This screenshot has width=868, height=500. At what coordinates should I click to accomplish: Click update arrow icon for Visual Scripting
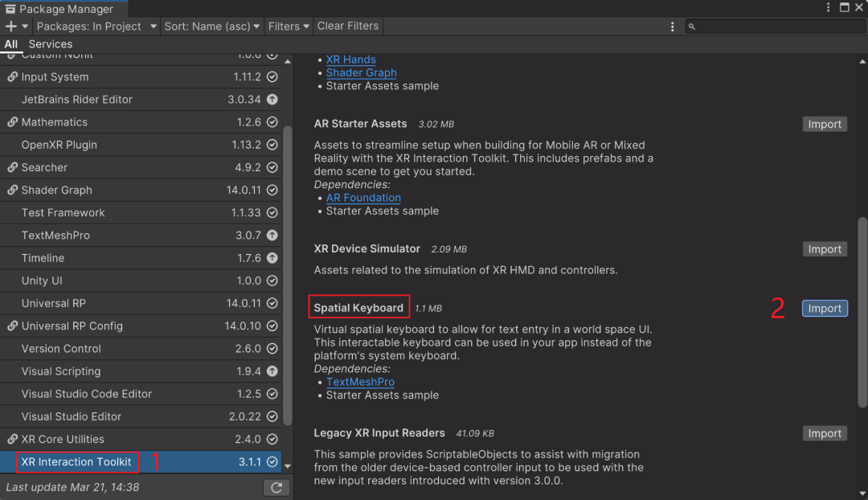click(272, 371)
